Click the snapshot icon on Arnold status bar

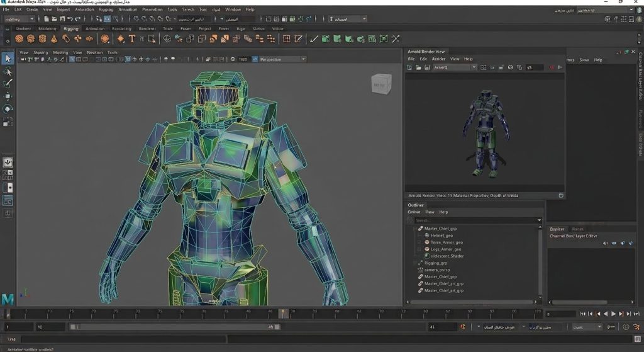click(x=561, y=196)
